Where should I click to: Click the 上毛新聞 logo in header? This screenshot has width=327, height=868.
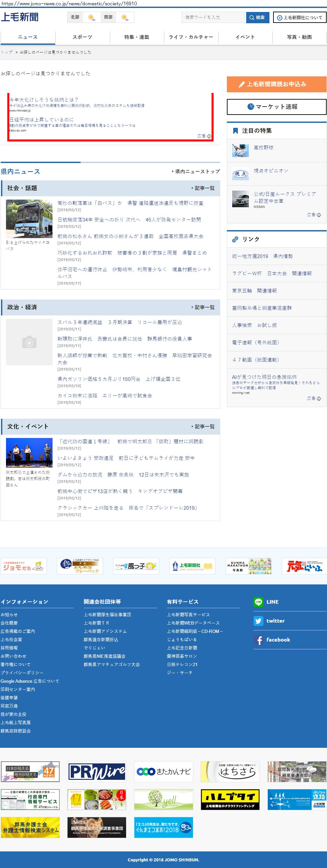20,17
